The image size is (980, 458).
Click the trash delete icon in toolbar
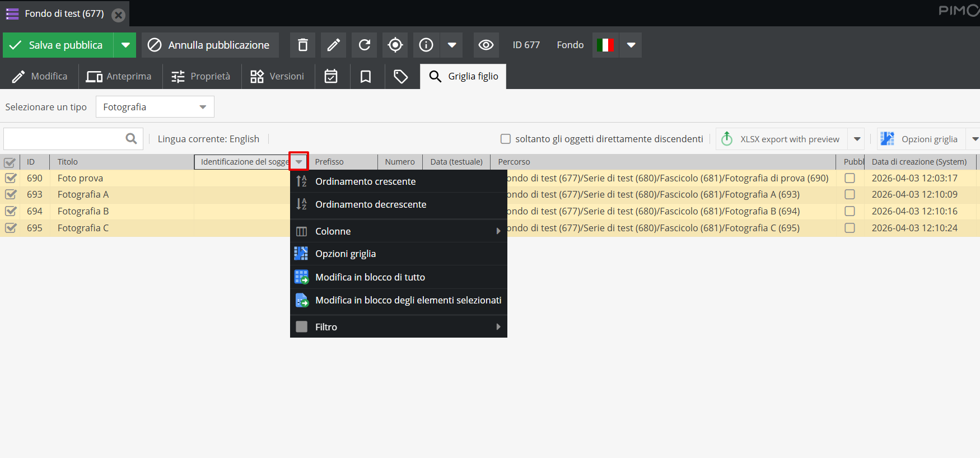302,45
